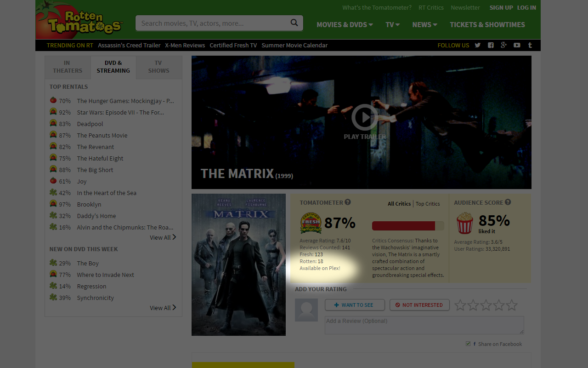Switch to the TV Shows tab
The height and width of the screenshot is (368, 588).
[x=159, y=67]
